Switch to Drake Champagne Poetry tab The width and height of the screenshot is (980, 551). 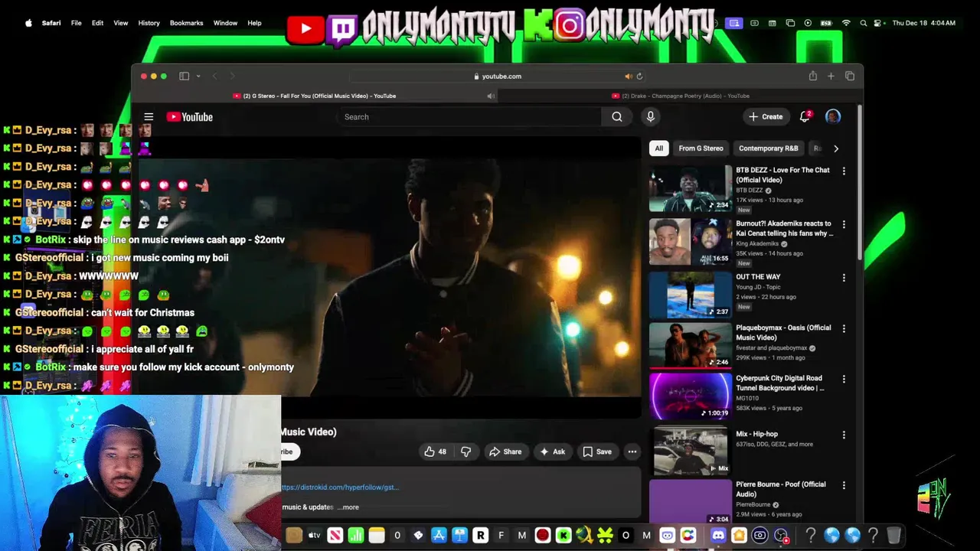click(680, 96)
